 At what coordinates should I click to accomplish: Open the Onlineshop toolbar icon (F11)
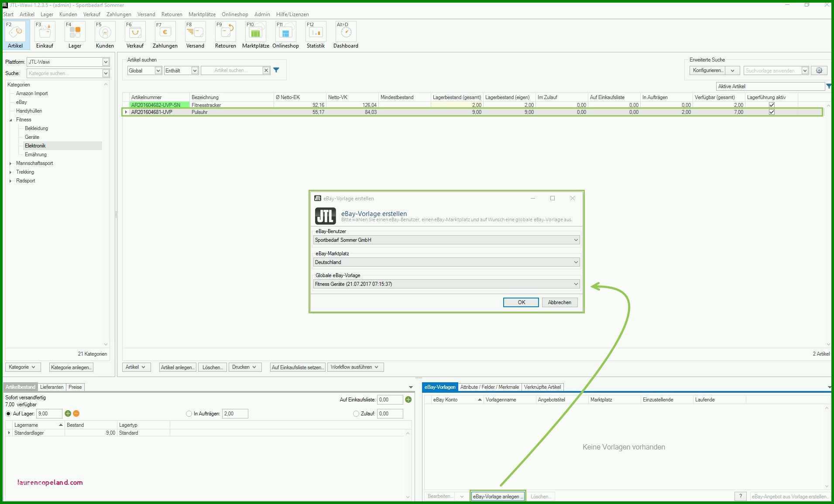[285, 35]
